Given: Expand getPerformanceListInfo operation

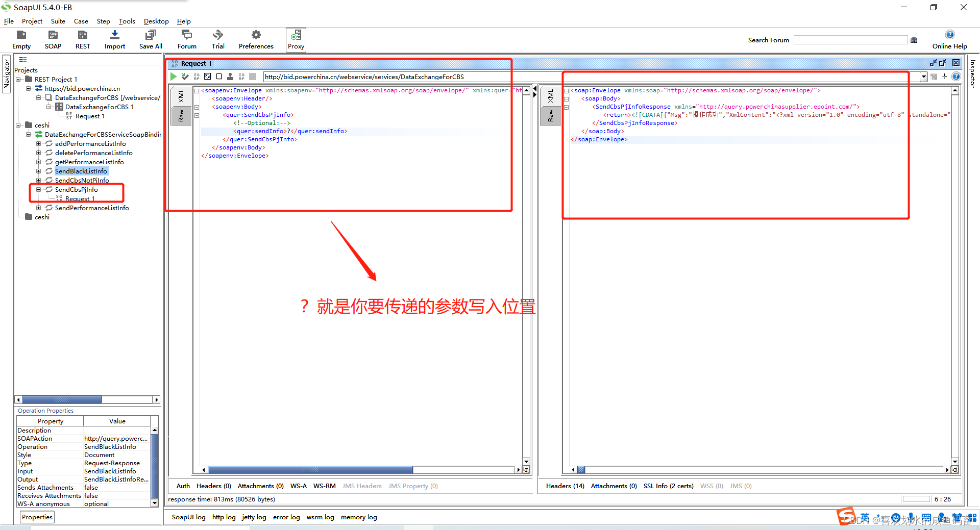Looking at the screenshot, I should (x=39, y=162).
